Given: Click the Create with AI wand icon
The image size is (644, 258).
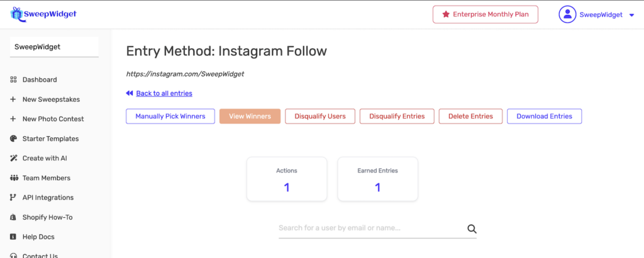Looking at the screenshot, I should (13, 158).
